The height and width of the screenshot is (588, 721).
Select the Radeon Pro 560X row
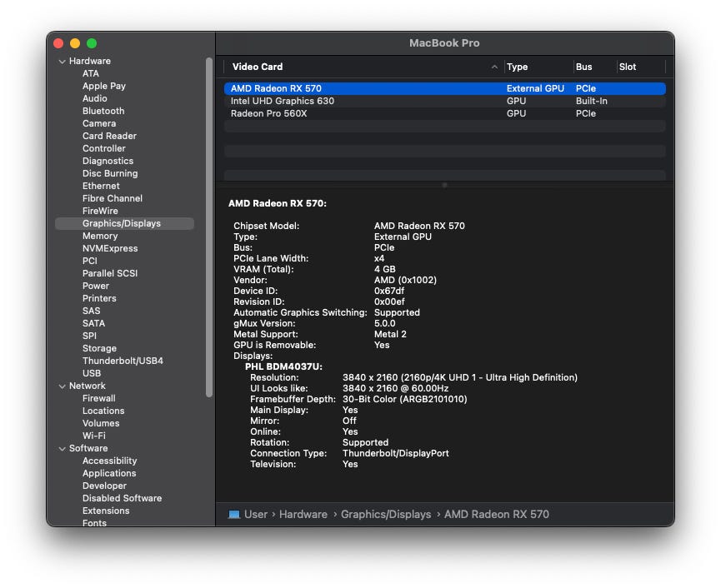point(268,113)
